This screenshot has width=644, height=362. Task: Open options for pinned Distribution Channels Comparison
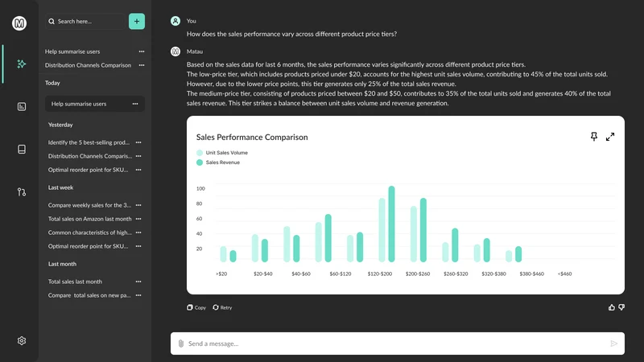142,65
